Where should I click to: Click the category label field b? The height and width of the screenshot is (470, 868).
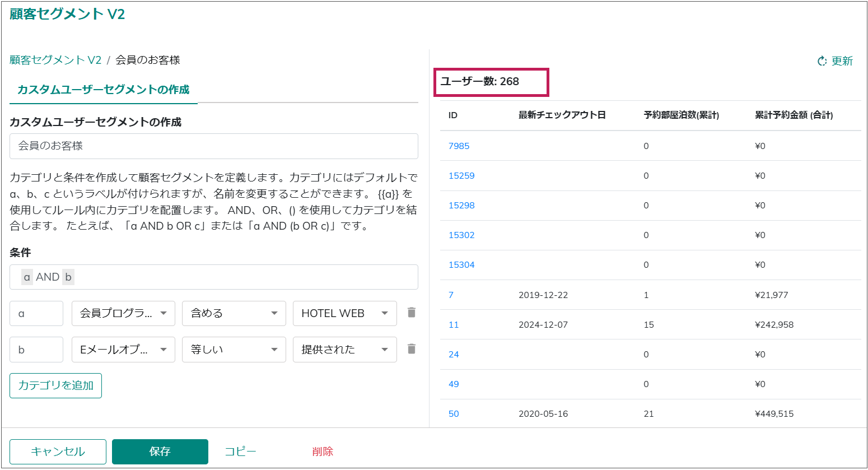(x=36, y=350)
